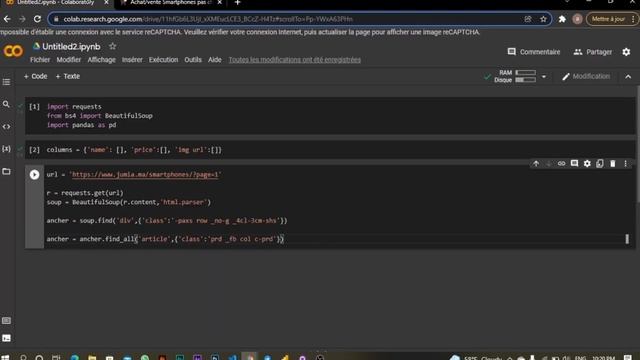The width and height of the screenshot is (640, 360).
Task: Go forward with browser forward arrow
Action: 22,19
